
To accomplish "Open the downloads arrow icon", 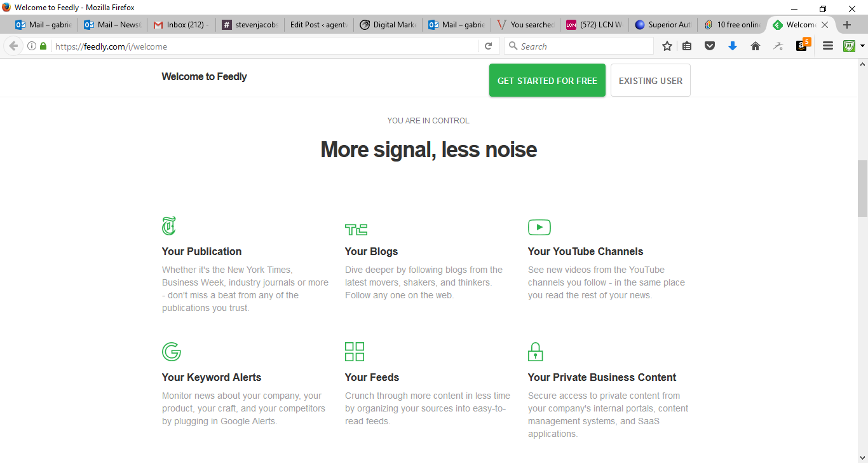I will tap(733, 46).
